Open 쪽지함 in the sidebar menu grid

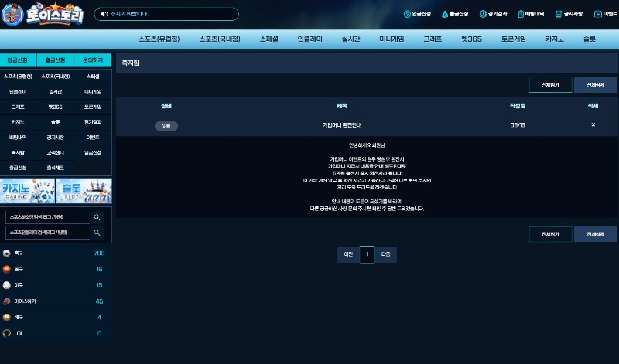pos(18,152)
